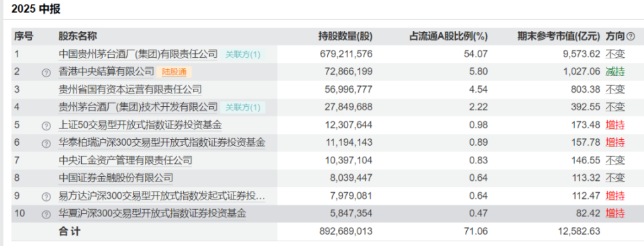Image resolution: width=644 pixels, height=246 pixels.
Task: Click question mark icon for 易方达沪深300 row
Action: point(46,197)
